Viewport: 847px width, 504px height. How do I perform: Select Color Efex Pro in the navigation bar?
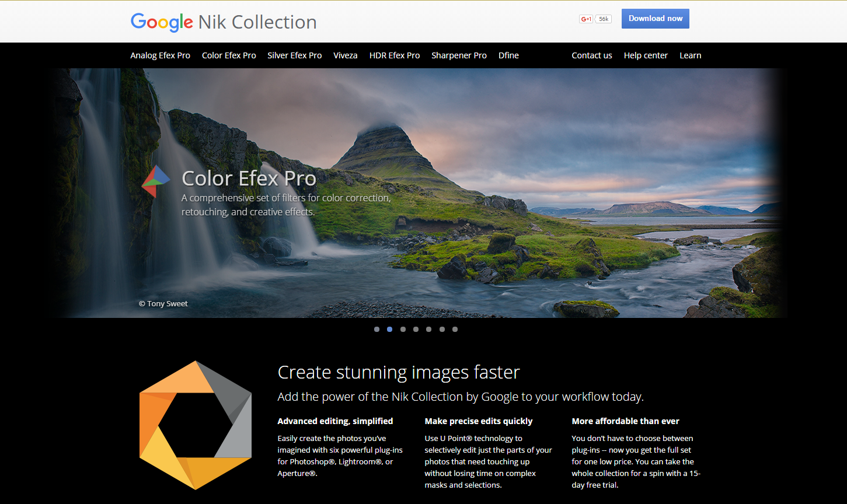(x=229, y=55)
